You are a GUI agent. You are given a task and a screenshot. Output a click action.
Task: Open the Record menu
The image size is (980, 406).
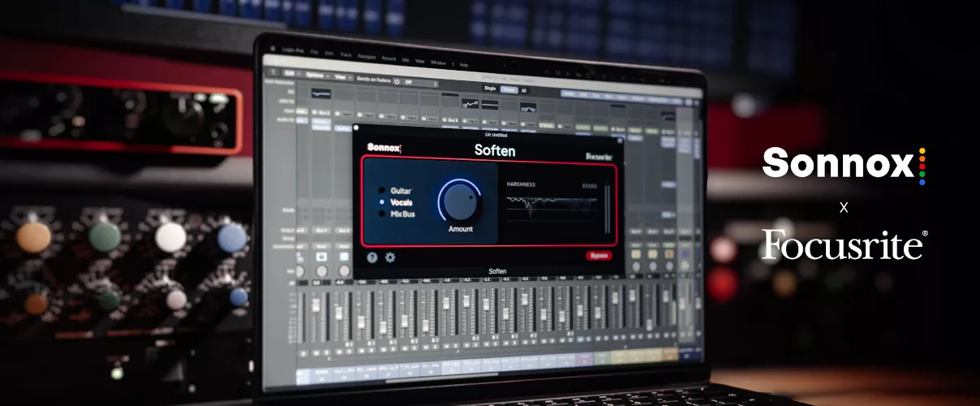pos(389,58)
